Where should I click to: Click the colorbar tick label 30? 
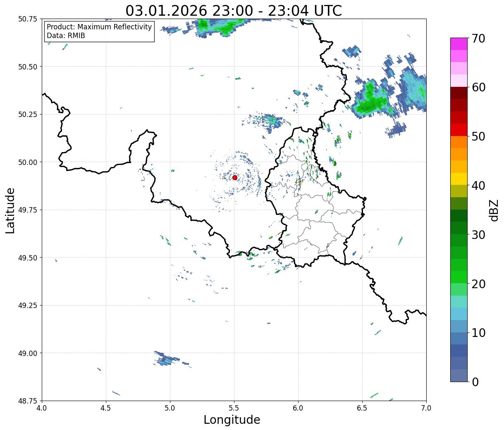coord(478,235)
